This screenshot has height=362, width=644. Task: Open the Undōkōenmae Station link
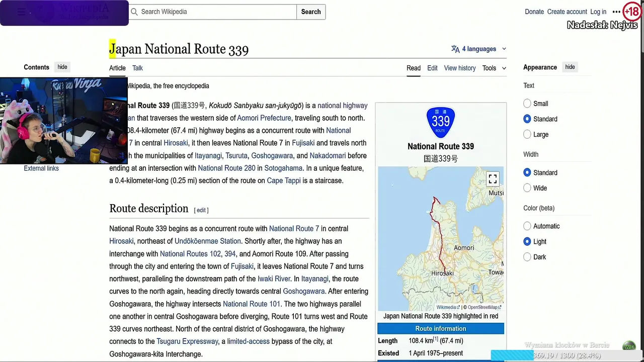coord(208,241)
